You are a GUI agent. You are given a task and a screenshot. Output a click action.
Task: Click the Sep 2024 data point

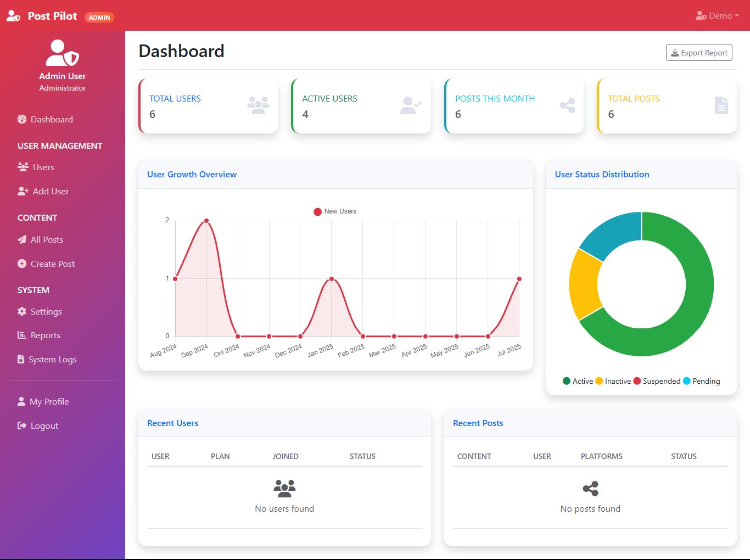point(206,221)
